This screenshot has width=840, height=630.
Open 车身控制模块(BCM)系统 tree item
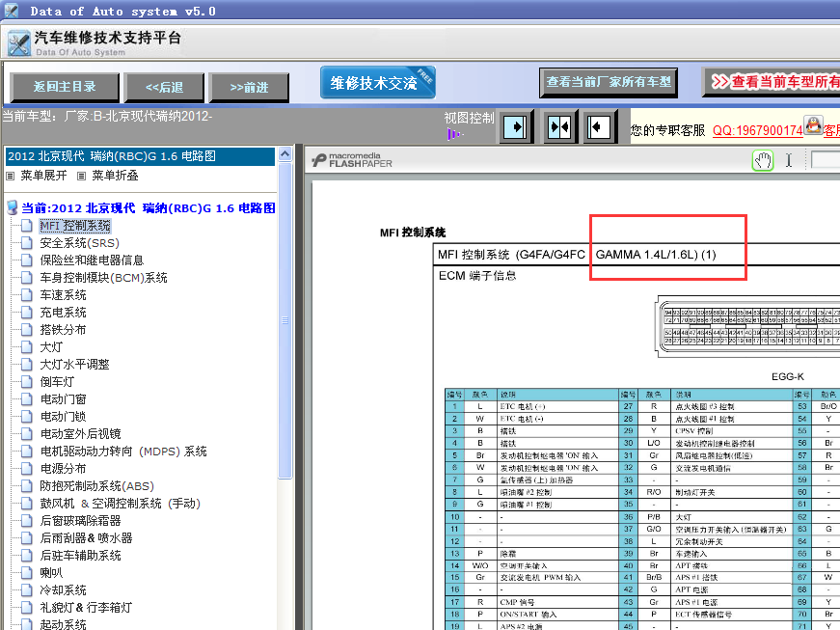pos(103,278)
